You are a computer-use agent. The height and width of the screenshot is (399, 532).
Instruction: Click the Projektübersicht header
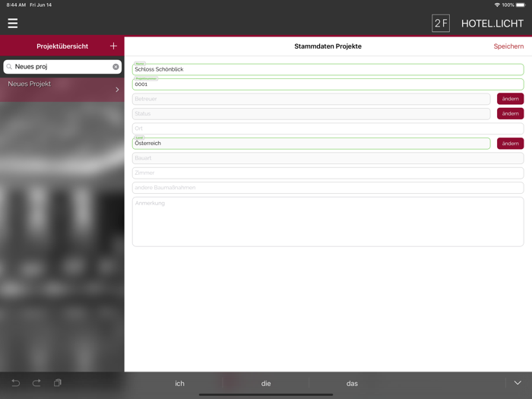point(62,46)
